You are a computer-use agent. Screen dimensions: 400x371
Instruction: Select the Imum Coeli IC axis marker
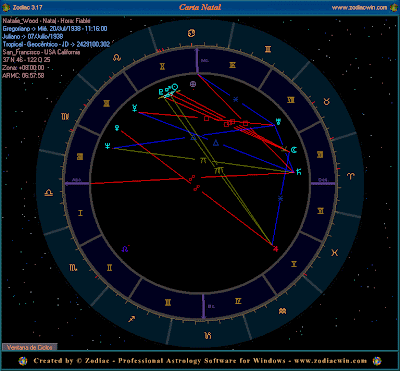[x=204, y=306]
